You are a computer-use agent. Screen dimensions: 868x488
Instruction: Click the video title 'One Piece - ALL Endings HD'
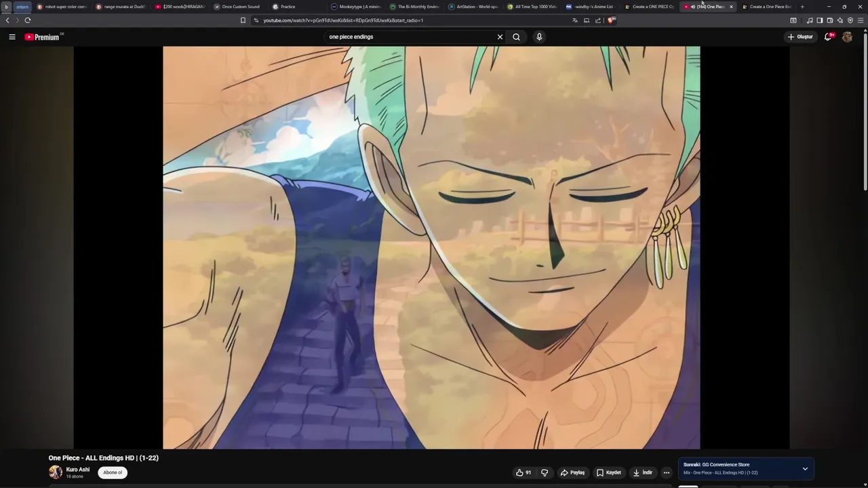(x=103, y=458)
